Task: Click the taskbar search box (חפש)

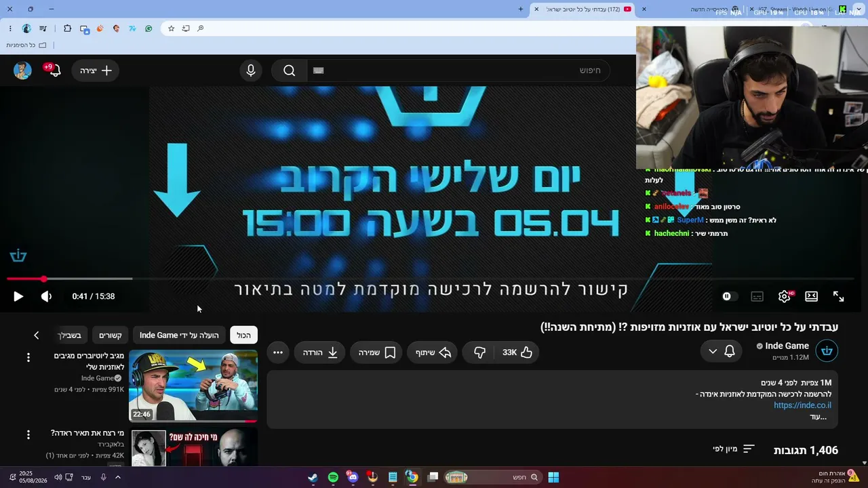Action: [x=492, y=477]
